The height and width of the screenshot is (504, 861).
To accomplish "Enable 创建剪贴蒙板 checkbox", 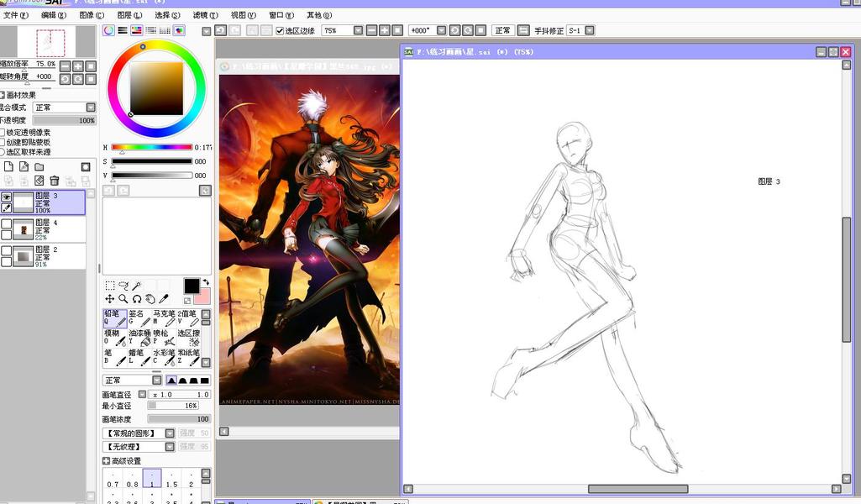I will click(3, 142).
